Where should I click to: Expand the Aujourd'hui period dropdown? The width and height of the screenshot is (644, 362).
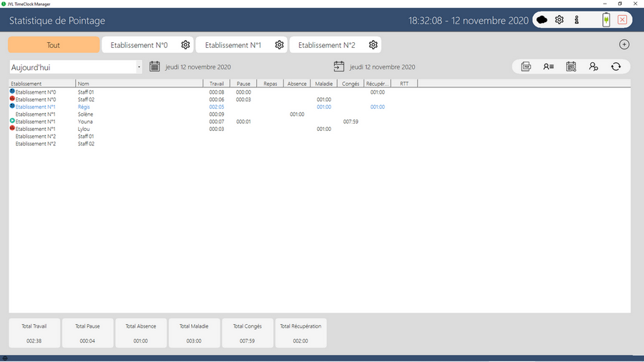click(139, 67)
